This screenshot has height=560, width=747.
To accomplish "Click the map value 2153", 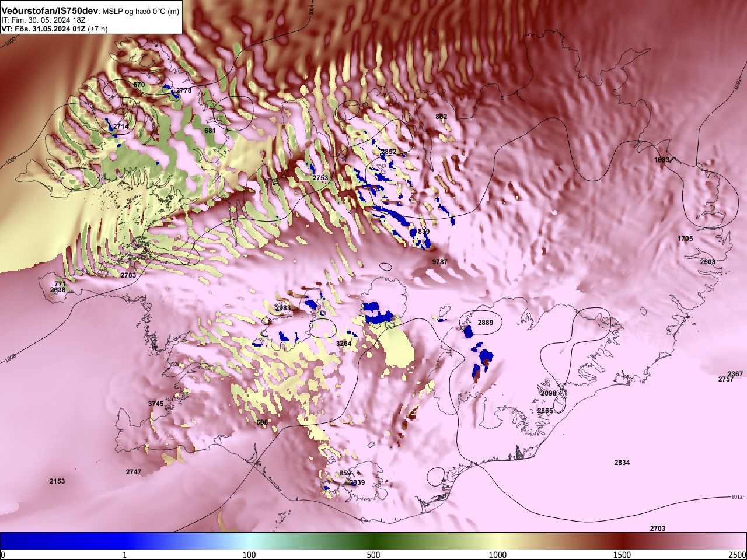I will pyautogui.click(x=57, y=481).
